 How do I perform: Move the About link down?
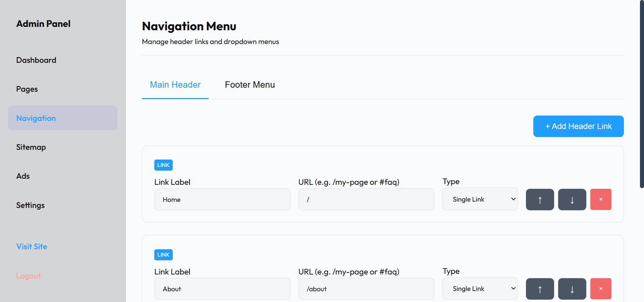pos(572,289)
